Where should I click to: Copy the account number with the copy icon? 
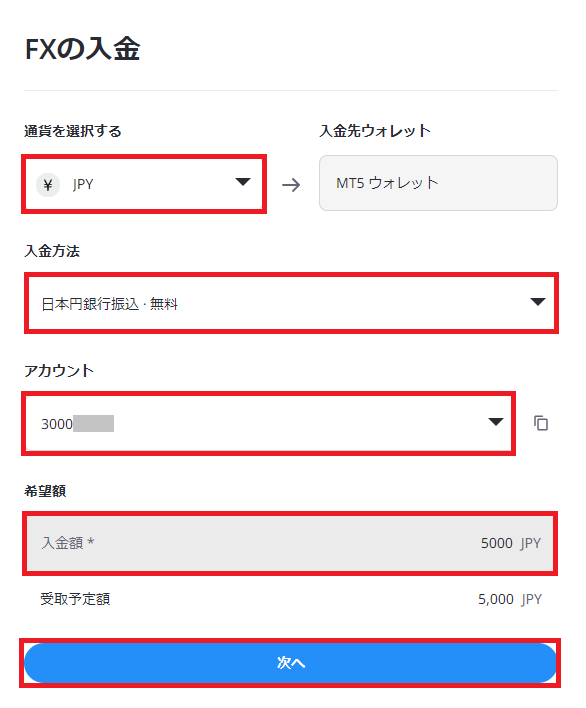(541, 423)
